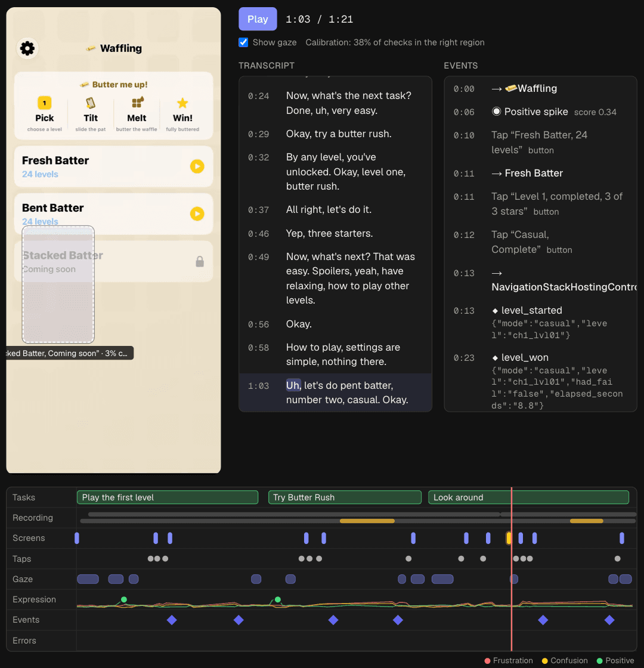
Task: Jump to transcript line 'All right, let's do it.'
Action: tap(335, 209)
